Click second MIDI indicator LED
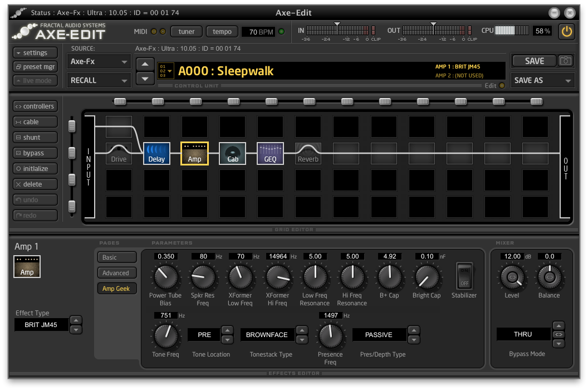Viewport: 588px width, 390px height. click(x=163, y=32)
